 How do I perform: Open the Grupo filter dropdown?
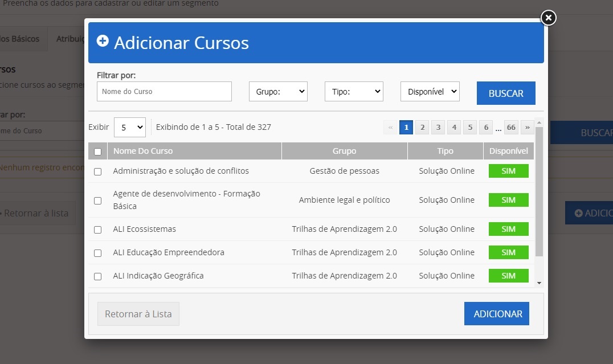pyautogui.click(x=278, y=92)
